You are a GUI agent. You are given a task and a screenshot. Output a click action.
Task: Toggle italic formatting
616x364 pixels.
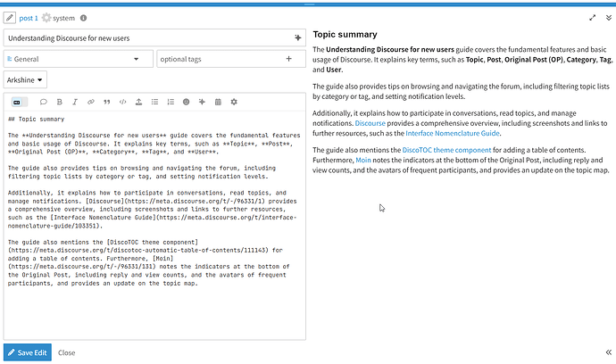[75, 102]
